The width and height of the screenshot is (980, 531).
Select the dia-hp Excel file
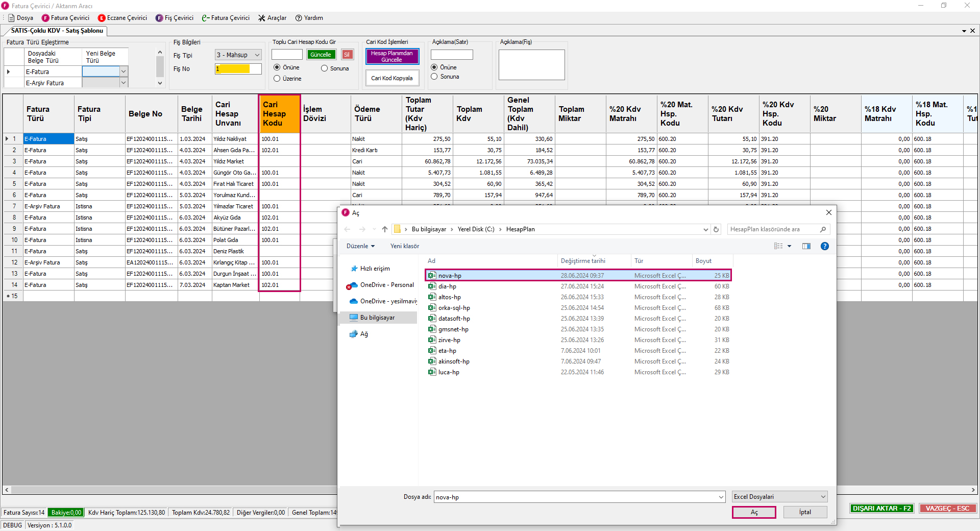pyautogui.click(x=447, y=286)
